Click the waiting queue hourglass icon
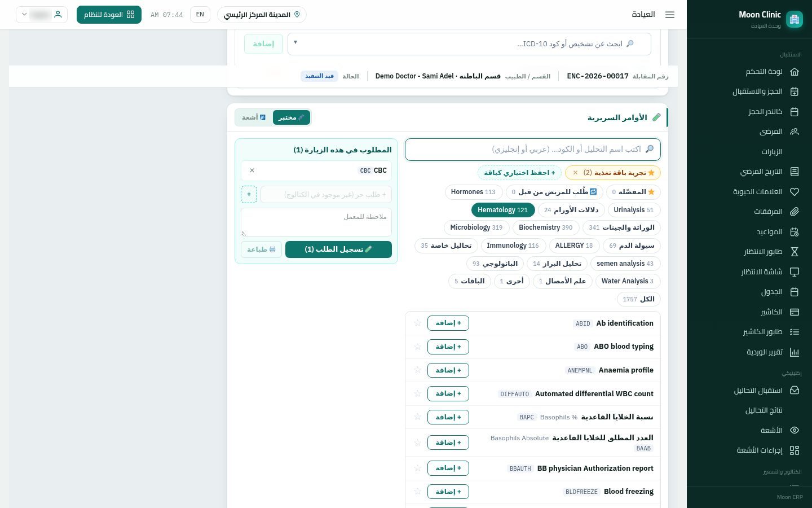Viewport: 812px width, 508px height. coord(795,252)
